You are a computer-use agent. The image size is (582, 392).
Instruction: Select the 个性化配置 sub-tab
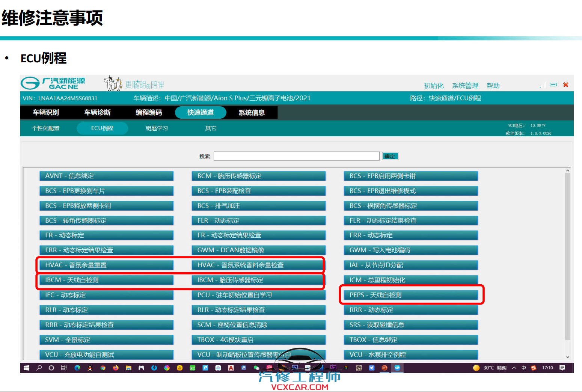[45, 128]
